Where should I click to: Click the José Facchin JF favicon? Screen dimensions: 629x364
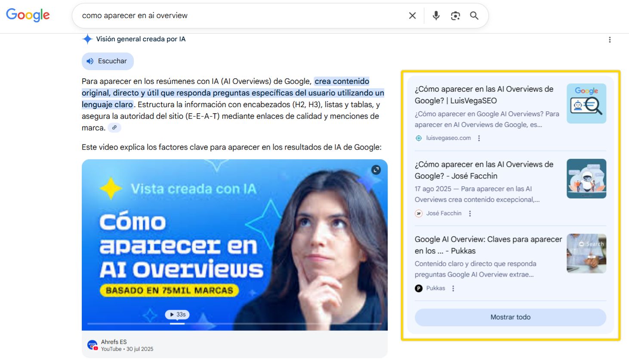418,213
